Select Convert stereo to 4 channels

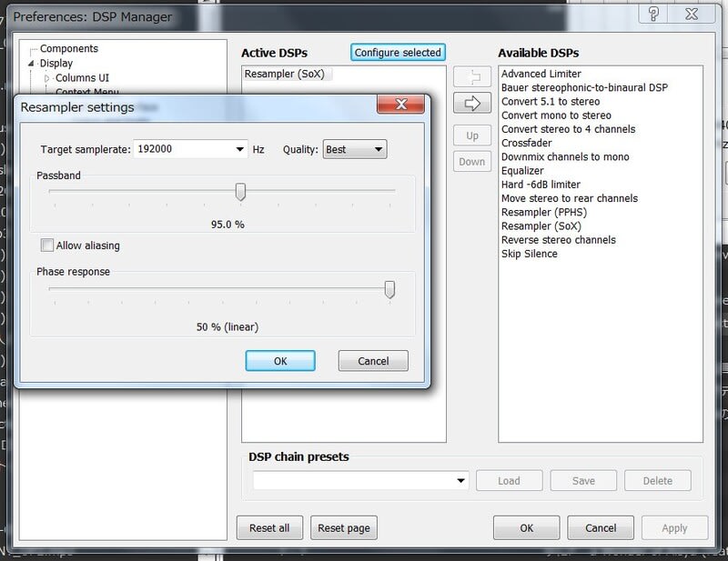568,129
